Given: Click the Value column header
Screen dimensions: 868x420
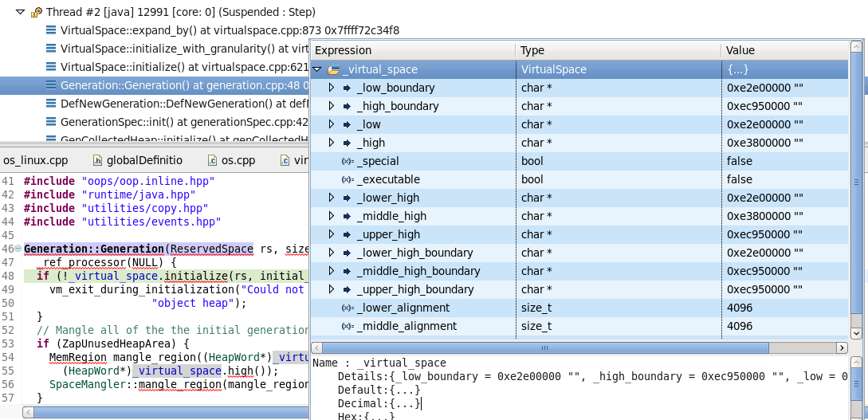Looking at the screenshot, I should click(785, 50).
